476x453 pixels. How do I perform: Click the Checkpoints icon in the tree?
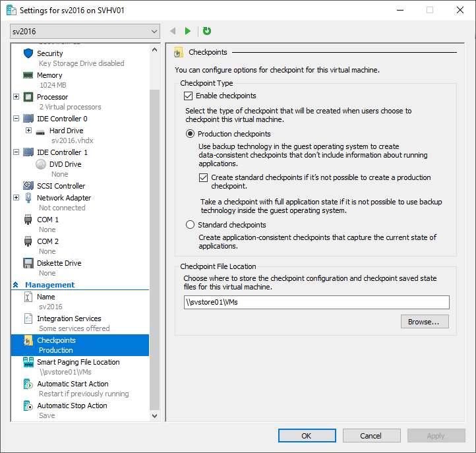[x=28, y=341]
